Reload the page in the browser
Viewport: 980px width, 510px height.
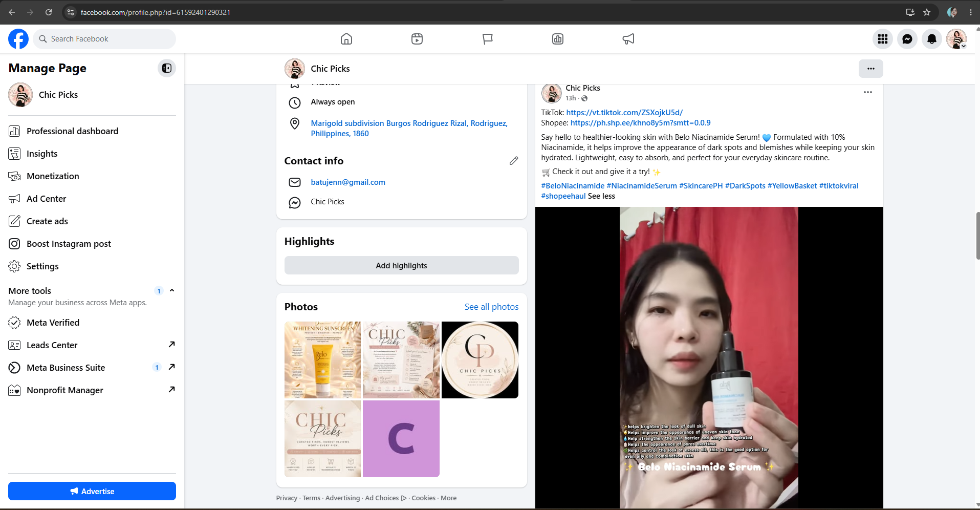pos(49,12)
